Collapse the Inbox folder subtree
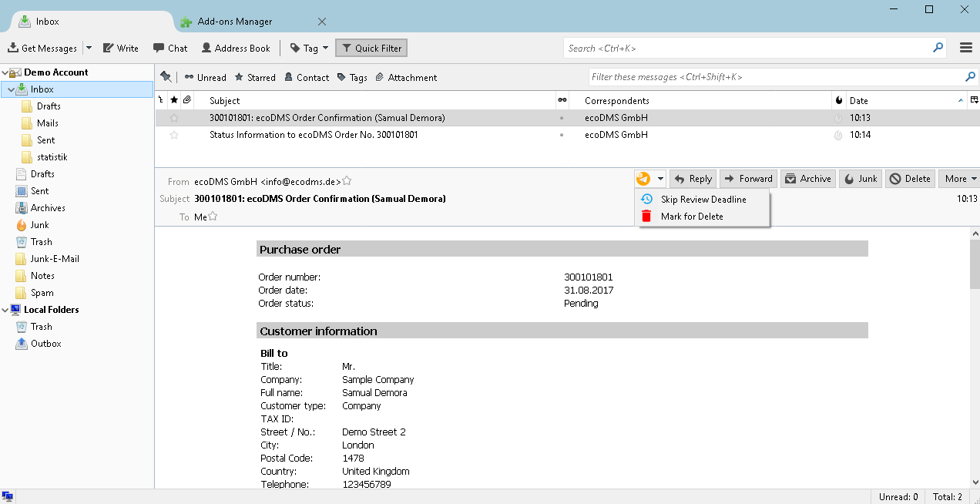The width and height of the screenshot is (980, 504). (11, 89)
